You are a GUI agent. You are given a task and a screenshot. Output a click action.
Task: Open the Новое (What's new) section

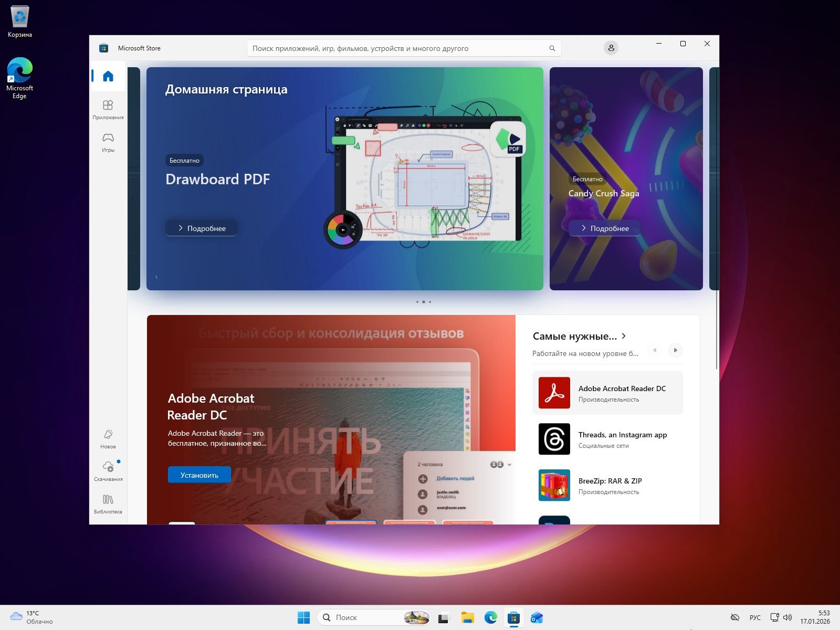coord(108,438)
